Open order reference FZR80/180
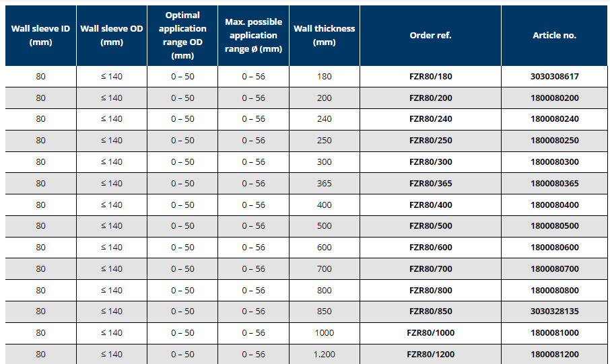This screenshot has height=364, width=610. (431, 77)
